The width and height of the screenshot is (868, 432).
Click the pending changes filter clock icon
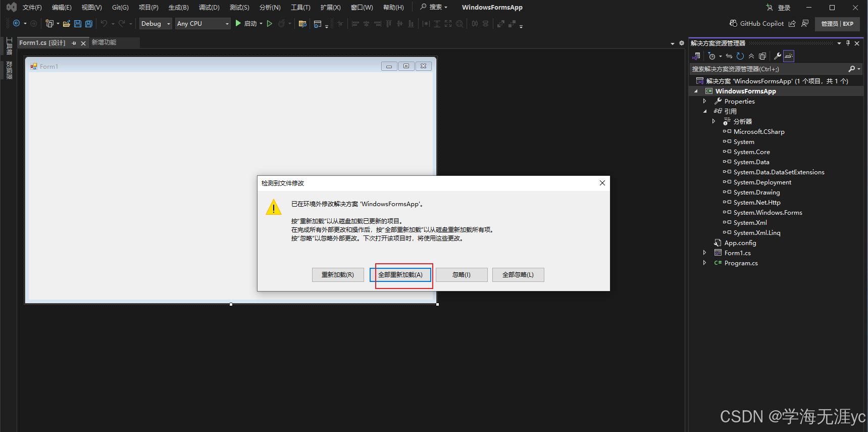(712, 56)
